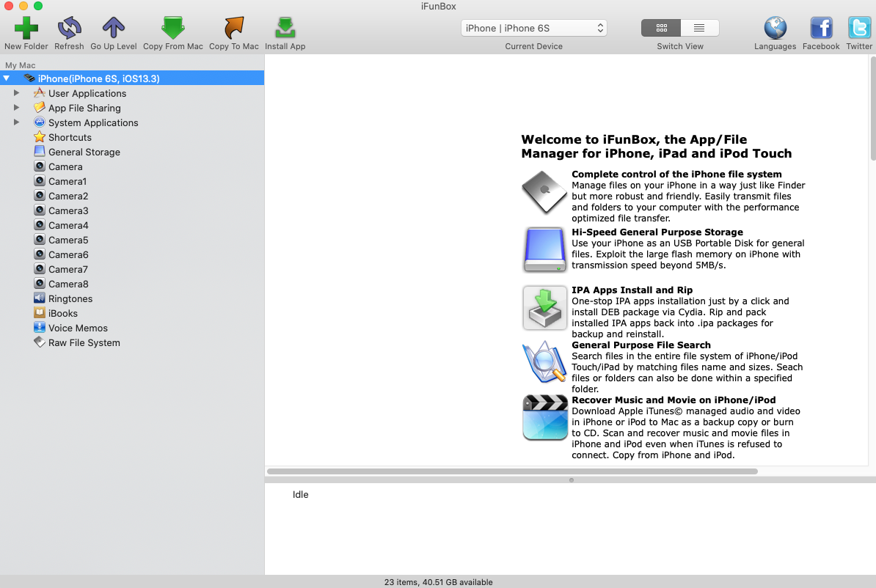Select the Camera folder entry
This screenshot has width=876, height=588.
point(65,166)
